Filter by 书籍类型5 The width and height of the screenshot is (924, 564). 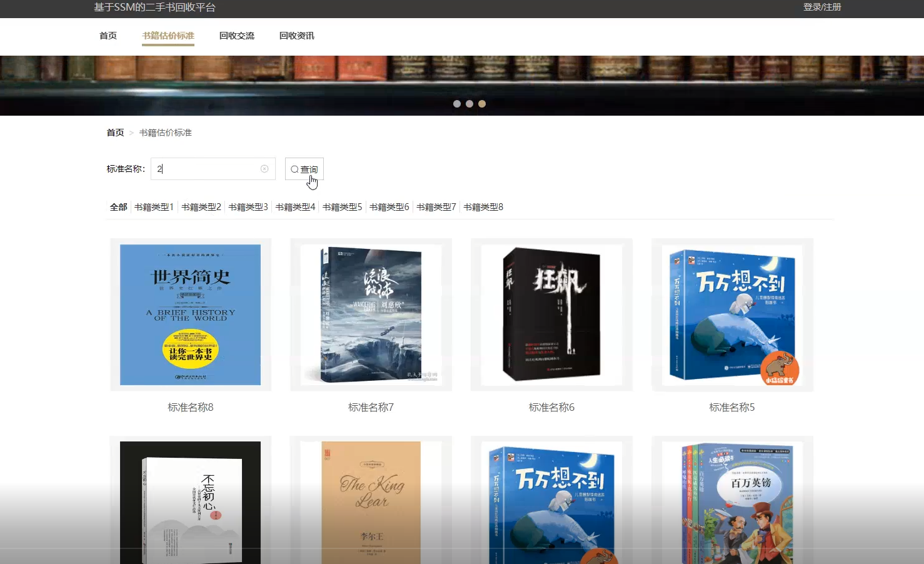click(x=343, y=207)
